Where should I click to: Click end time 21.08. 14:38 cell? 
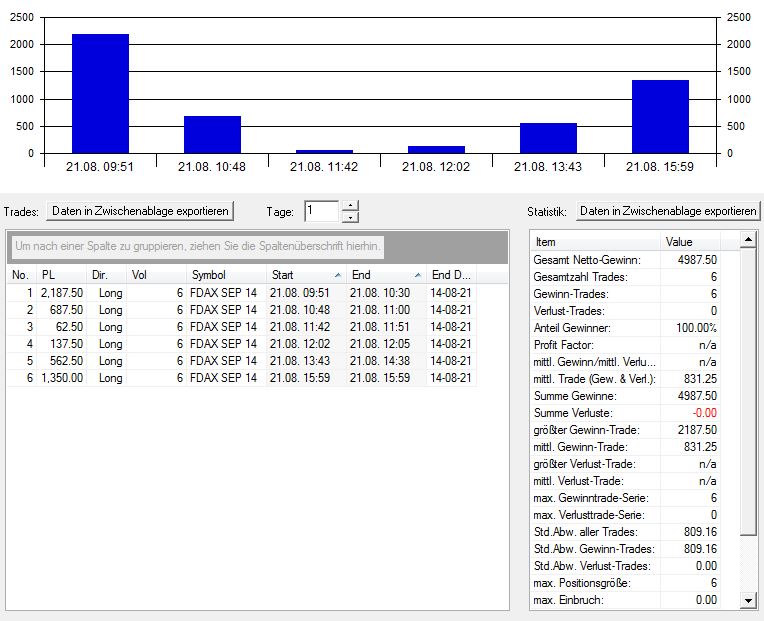[x=386, y=361]
